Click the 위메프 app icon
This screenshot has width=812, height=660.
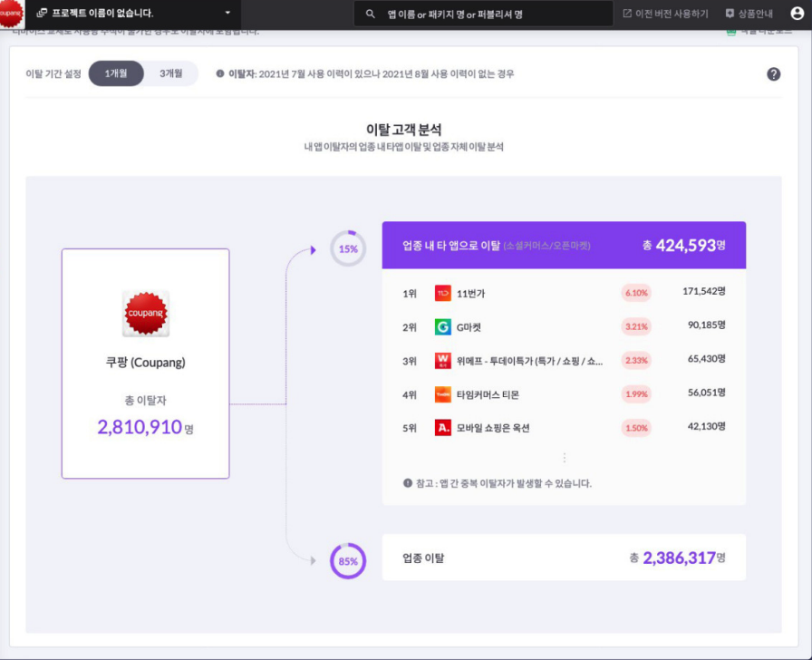click(443, 361)
